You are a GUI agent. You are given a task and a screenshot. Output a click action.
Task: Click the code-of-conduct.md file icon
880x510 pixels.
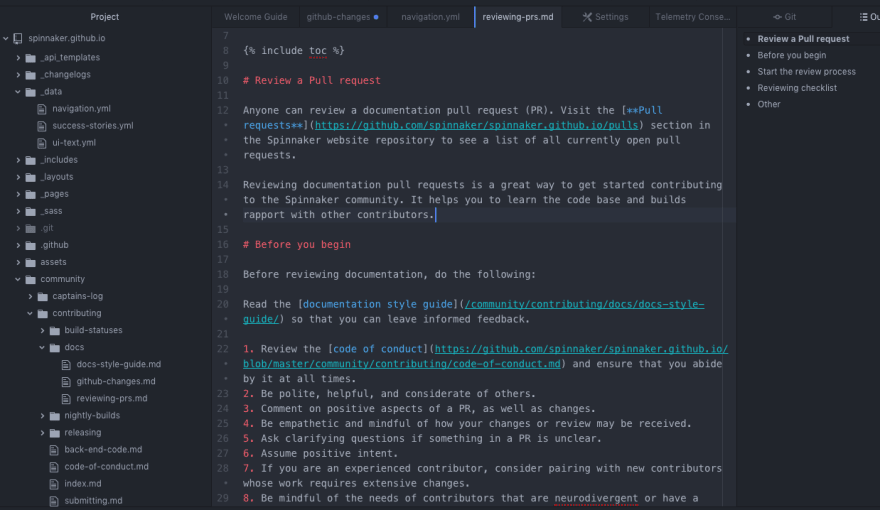54,467
